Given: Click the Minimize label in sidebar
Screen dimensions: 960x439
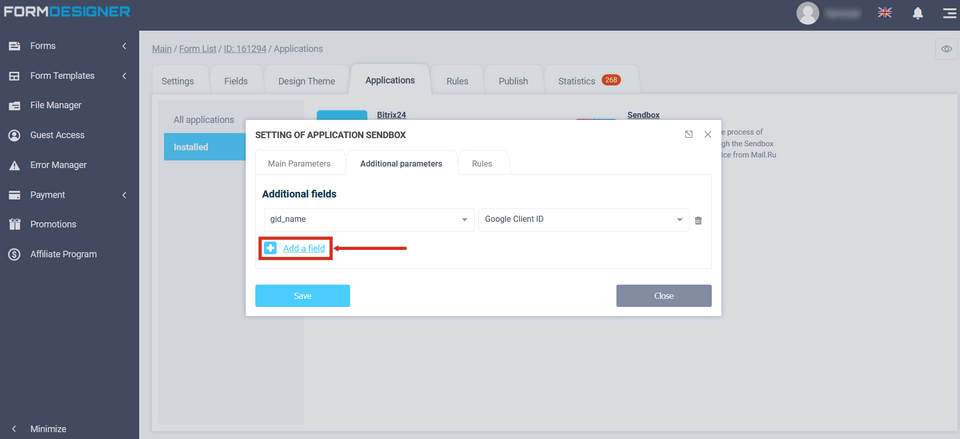Looking at the screenshot, I should 48,429.
